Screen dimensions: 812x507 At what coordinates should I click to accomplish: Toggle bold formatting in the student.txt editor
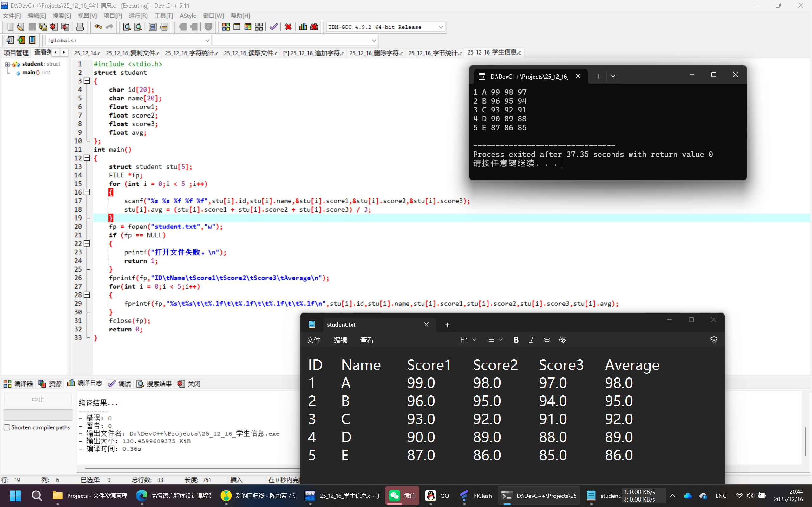516,340
